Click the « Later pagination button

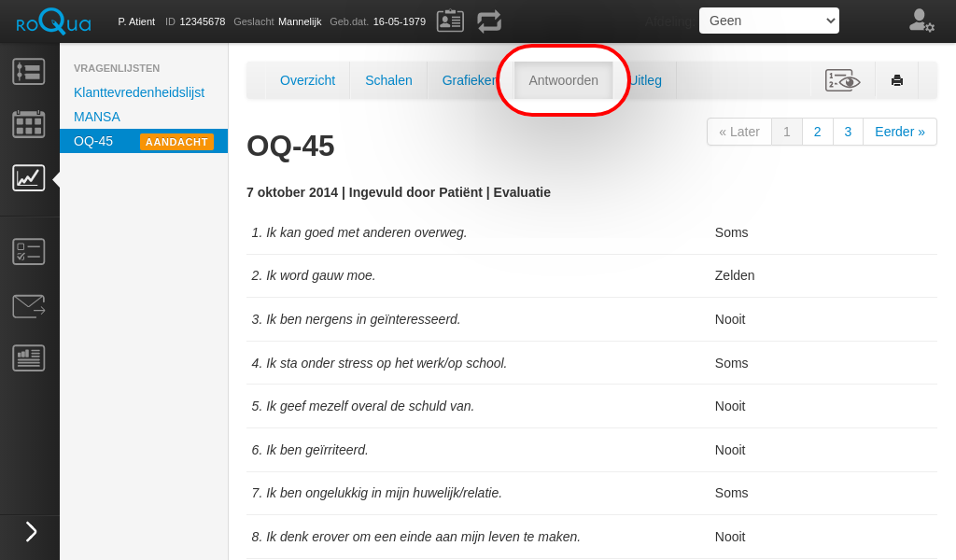coord(739,132)
